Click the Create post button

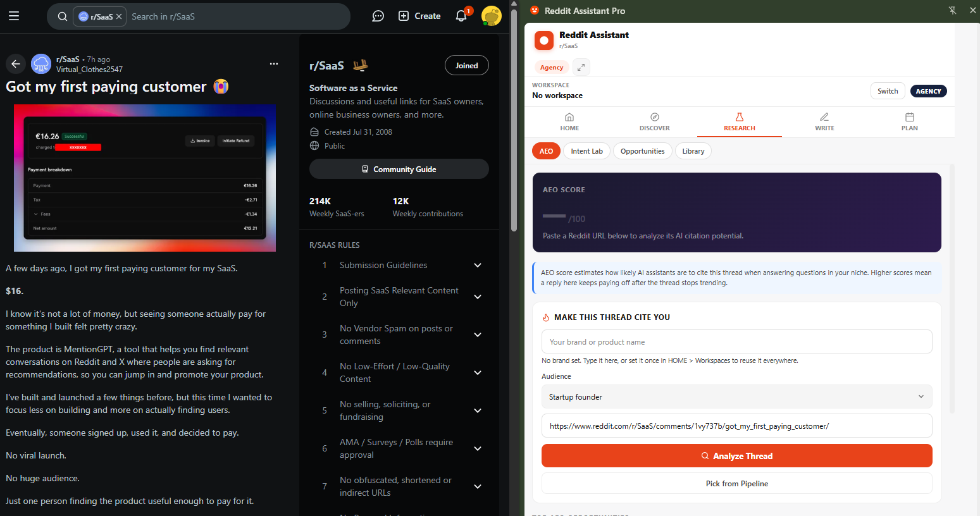click(419, 16)
